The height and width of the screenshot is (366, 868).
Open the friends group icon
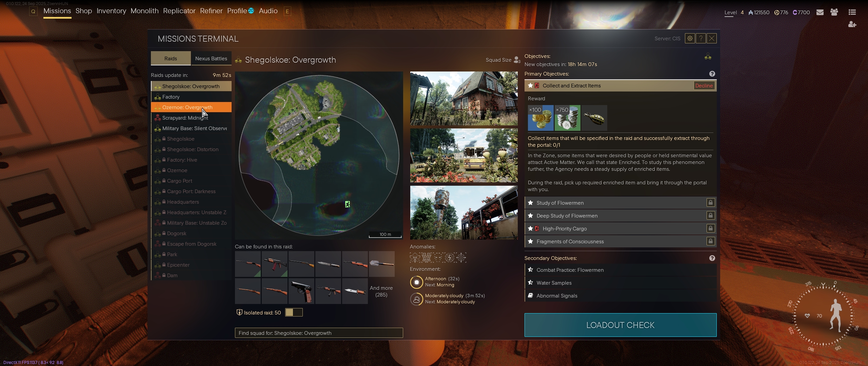pyautogui.click(x=834, y=12)
